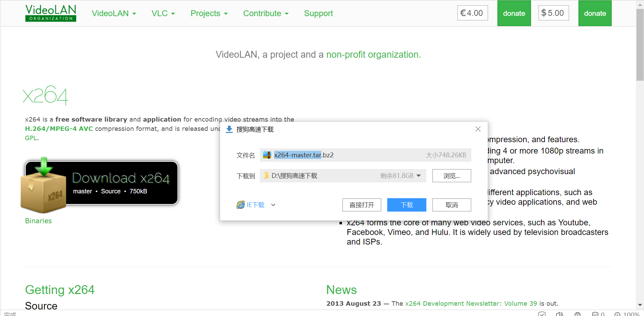The image size is (644, 316).
Task: Close the 搜狗高速下载 dialog
Action: click(x=478, y=129)
